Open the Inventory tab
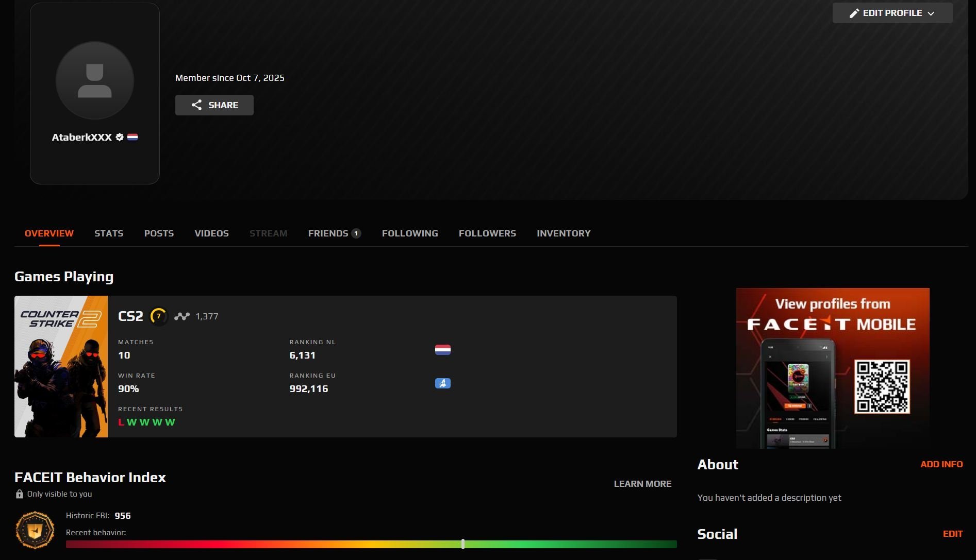The image size is (976, 560). [564, 233]
